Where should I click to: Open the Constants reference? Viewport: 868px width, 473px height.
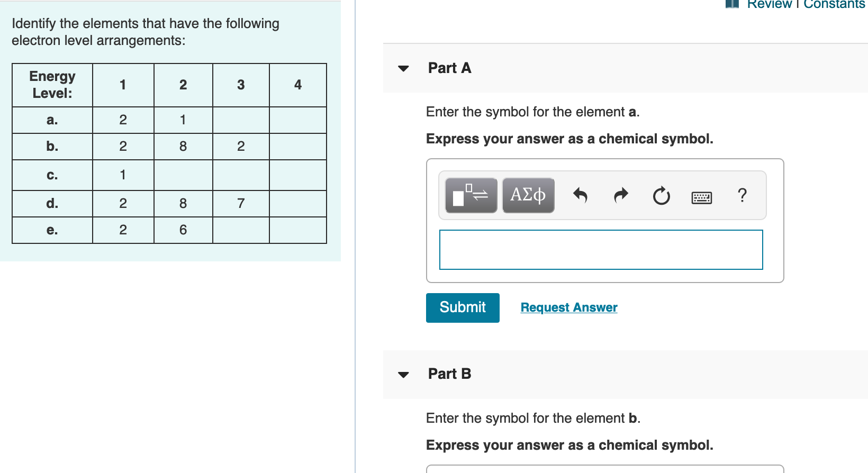coord(835,4)
